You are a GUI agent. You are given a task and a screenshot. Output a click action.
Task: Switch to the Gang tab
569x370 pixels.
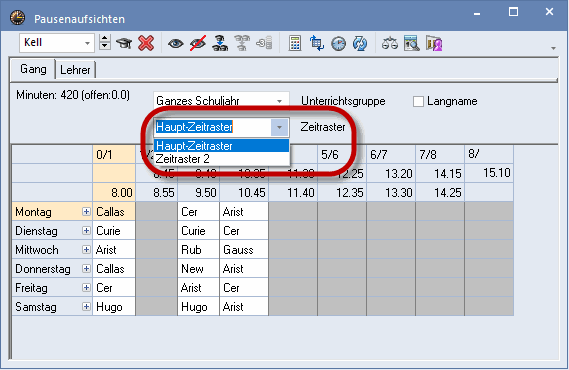point(33,69)
